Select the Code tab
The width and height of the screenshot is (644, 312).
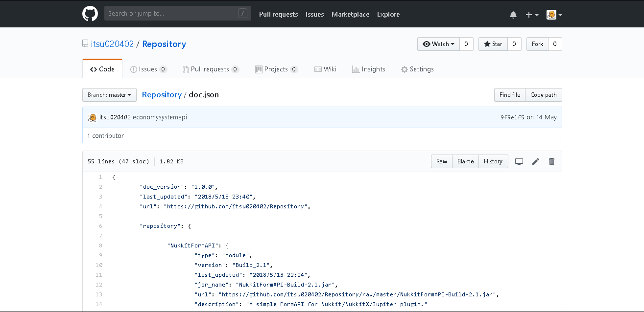click(102, 69)
